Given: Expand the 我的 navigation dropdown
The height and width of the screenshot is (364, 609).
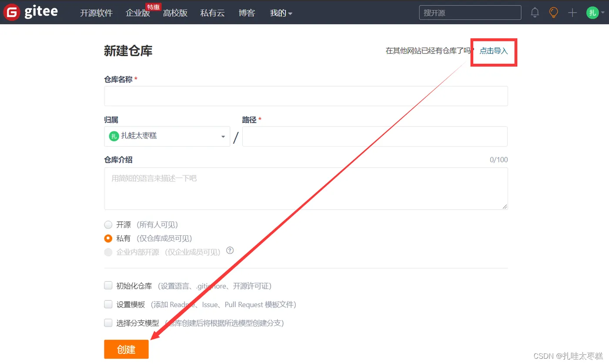Looking at the screenshot, I should coord(281,13).
